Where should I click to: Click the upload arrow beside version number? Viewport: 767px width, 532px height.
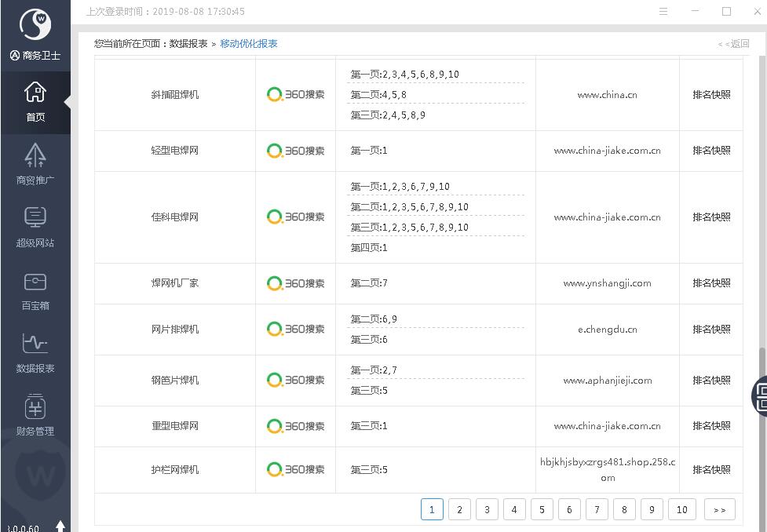click(60, 526)
